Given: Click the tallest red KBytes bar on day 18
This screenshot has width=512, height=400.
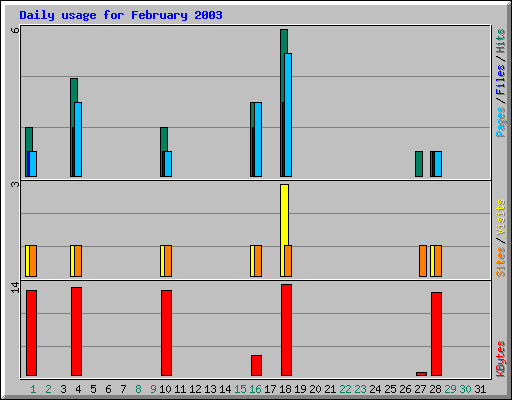Looking at the screenshot, I should pos(286,330).
